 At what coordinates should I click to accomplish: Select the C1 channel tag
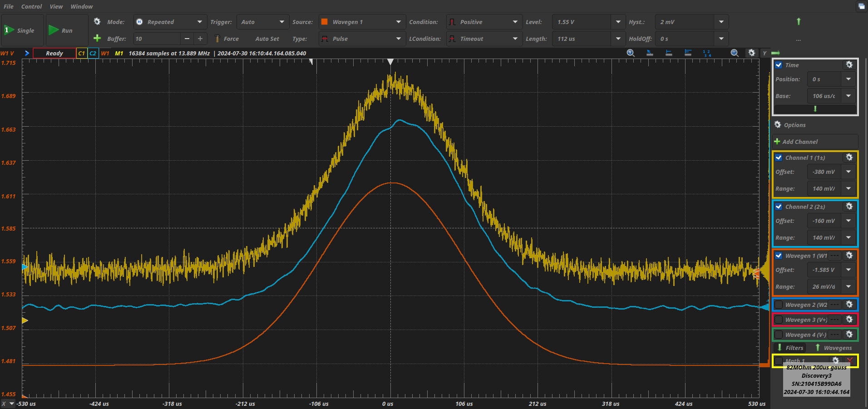point(82,53)
